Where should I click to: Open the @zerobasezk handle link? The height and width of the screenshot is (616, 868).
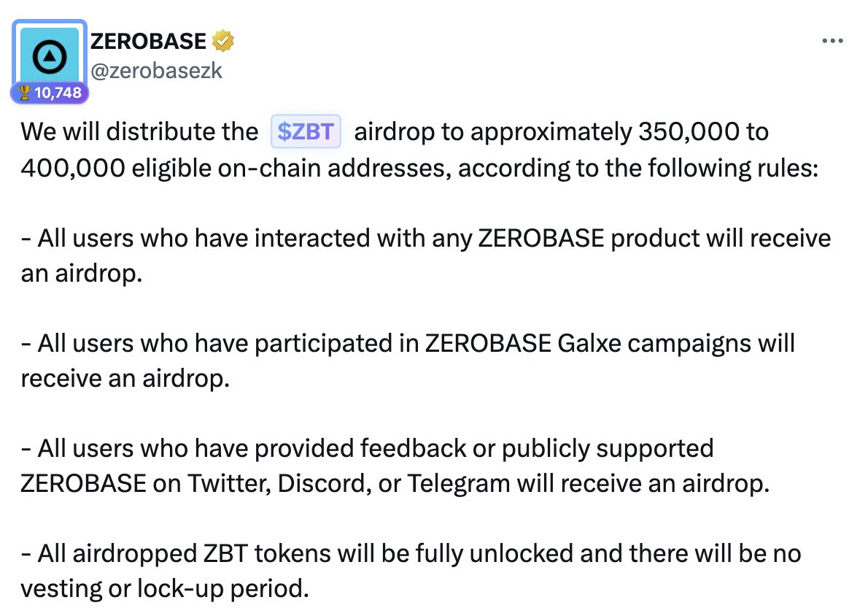click(156, 71)
